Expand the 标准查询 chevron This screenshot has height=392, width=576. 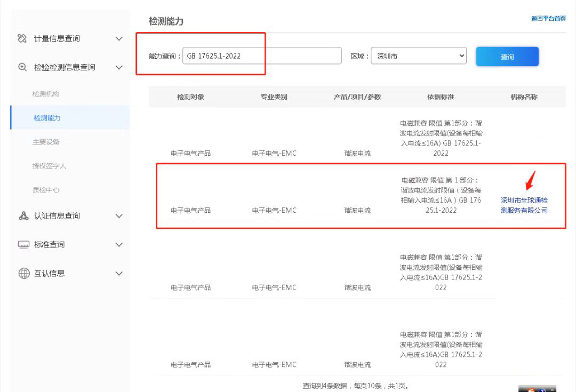[119, 245]
